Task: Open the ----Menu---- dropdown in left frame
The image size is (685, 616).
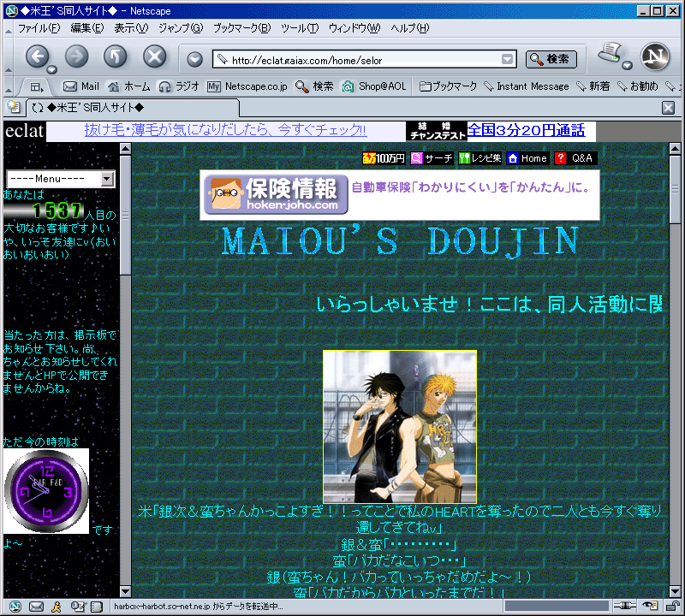Action: (61, 179)
